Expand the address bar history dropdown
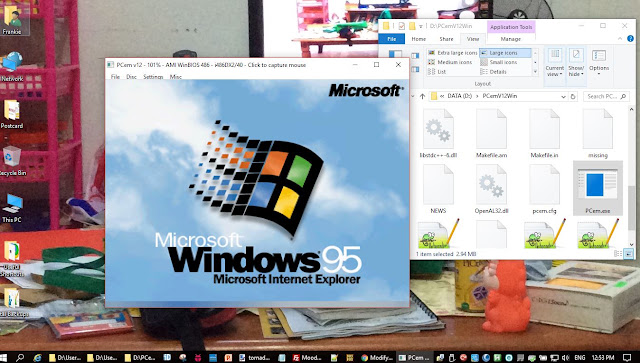 pyautogui.click(x=563, y=97)
